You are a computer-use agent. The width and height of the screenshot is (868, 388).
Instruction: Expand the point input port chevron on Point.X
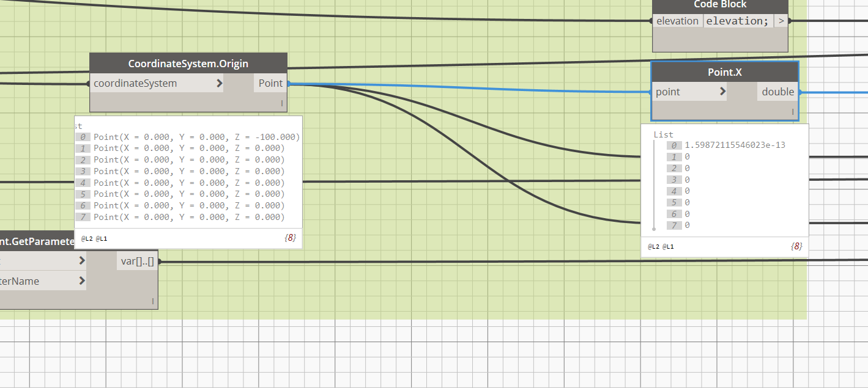(722, 92)
